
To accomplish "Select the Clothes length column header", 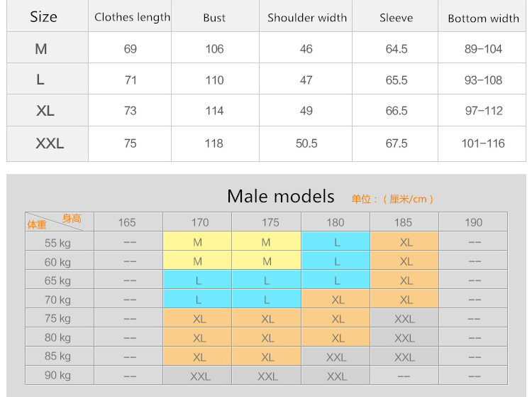I will [133, 17].
